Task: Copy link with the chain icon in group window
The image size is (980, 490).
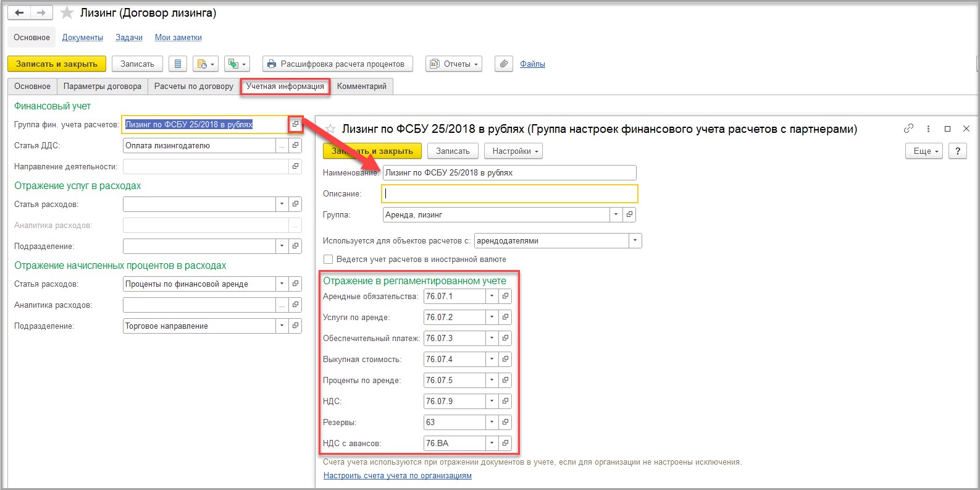Action: (908, 129)
